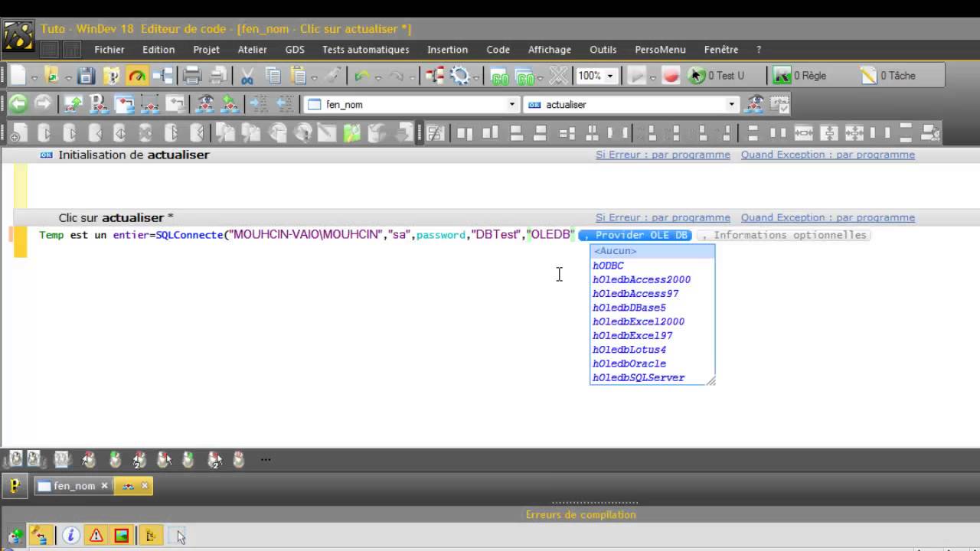Select hOledbSQLServer from the list

click(652, 377)
